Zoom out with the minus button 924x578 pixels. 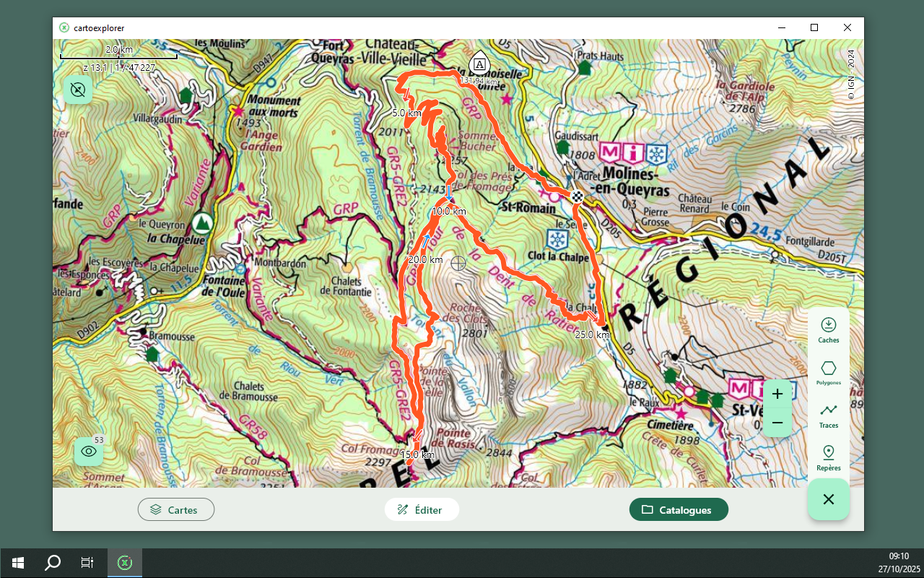[777, 422]
